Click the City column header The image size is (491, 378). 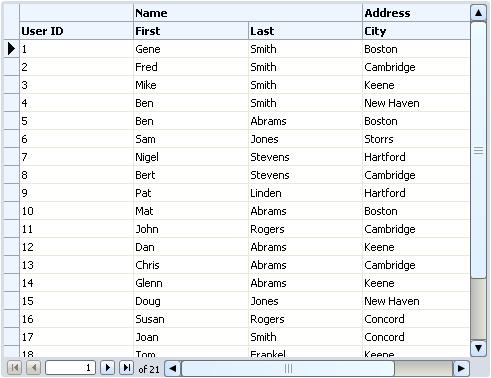coord(416,31)
